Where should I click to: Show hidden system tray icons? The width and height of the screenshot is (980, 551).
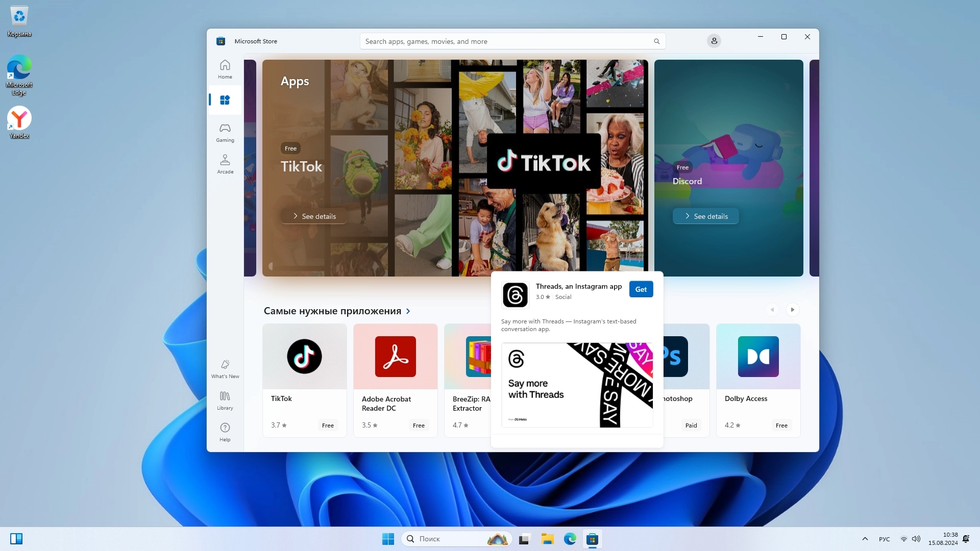pos(865,539)
